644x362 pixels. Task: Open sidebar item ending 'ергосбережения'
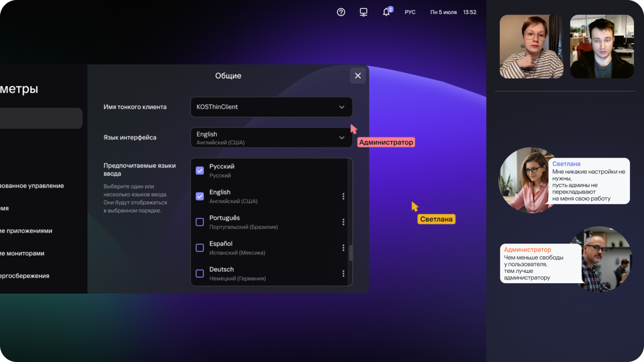point(25,276)
